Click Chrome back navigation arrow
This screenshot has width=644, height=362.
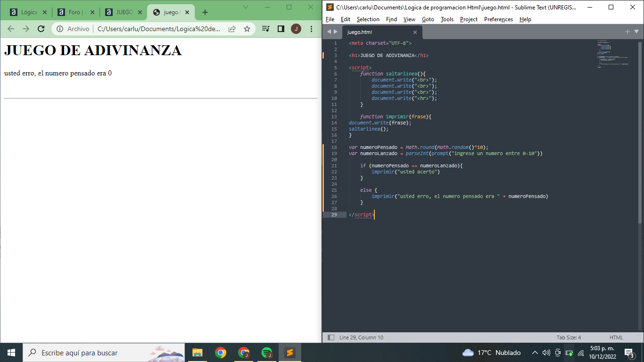coord(11,29)
